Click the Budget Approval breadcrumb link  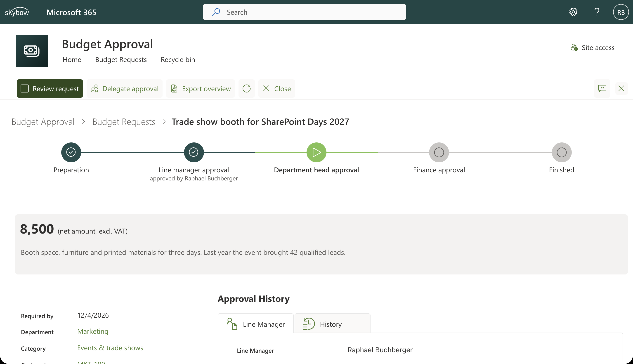(43, 122)
